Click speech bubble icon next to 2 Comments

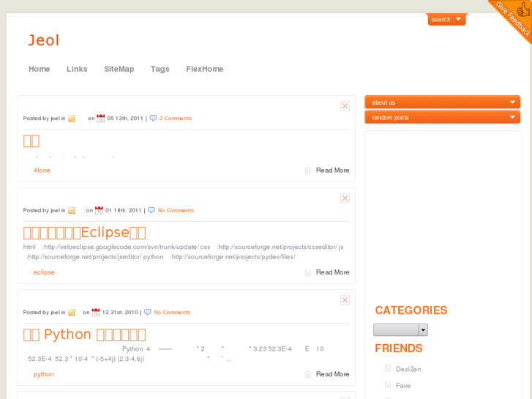coord(153,118)
